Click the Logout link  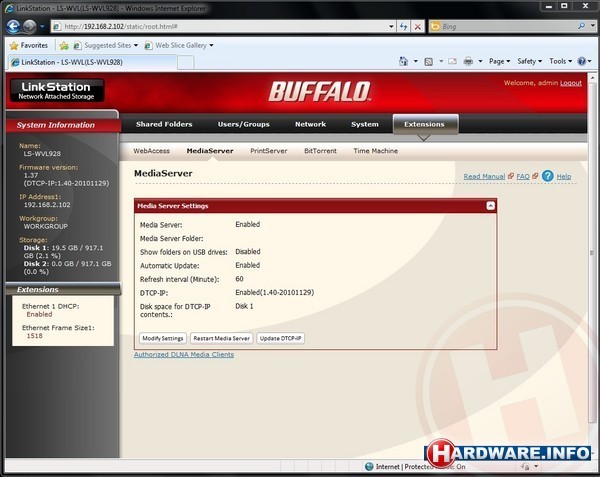coord(571,83)
